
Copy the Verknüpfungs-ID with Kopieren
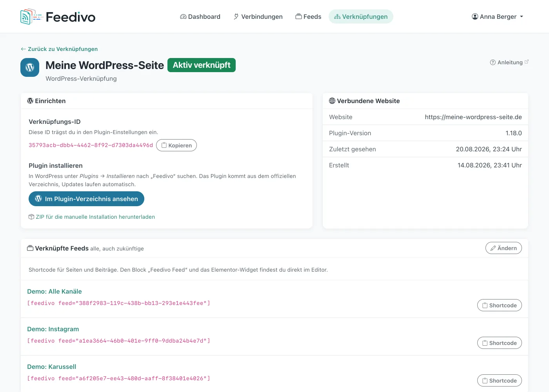(x=176, y=145)
